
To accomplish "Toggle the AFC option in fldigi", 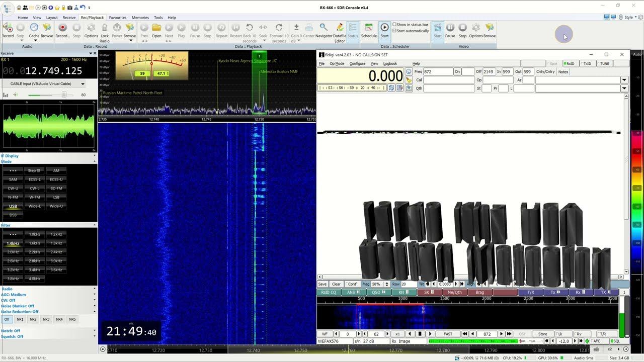I will 597,341.
